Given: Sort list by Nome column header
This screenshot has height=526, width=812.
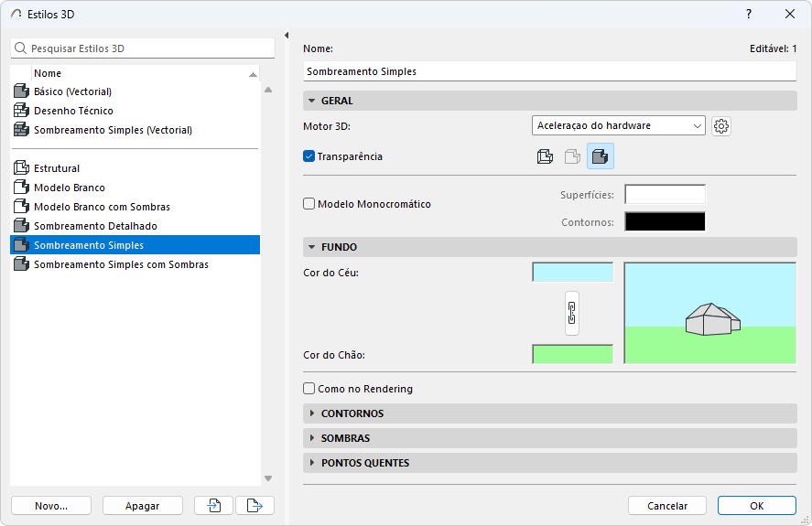Looking at the screenshot, I should [145, 73].
